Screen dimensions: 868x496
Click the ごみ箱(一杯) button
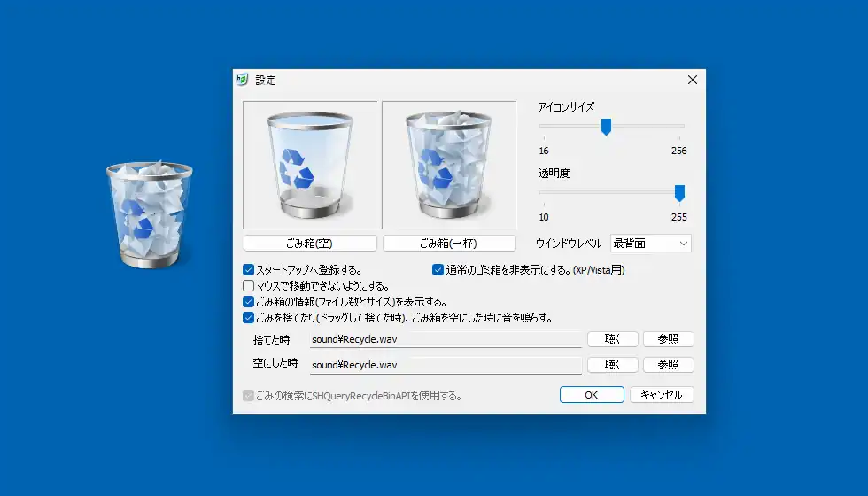449,243
